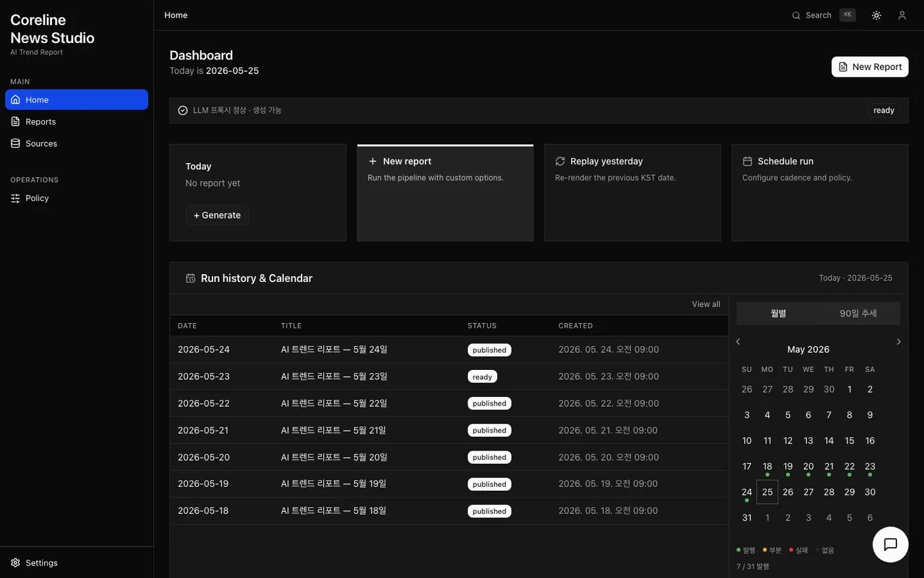This screenshot has height=578, width=924.
Task: Open the 2026-05-24 report row
Action: click(x=449, y=349)
